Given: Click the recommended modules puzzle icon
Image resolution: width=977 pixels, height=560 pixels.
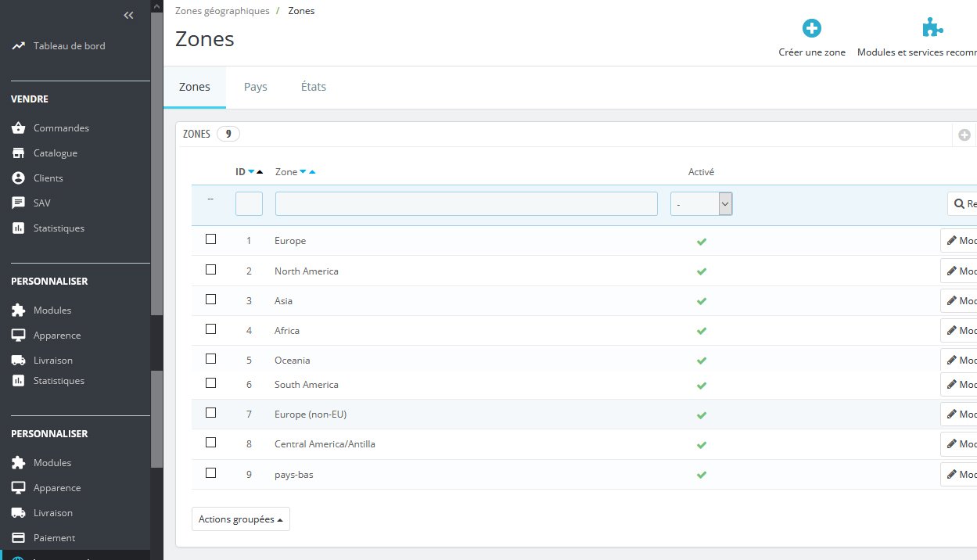Looking at the screenshot, I should (x=932, y=29).
